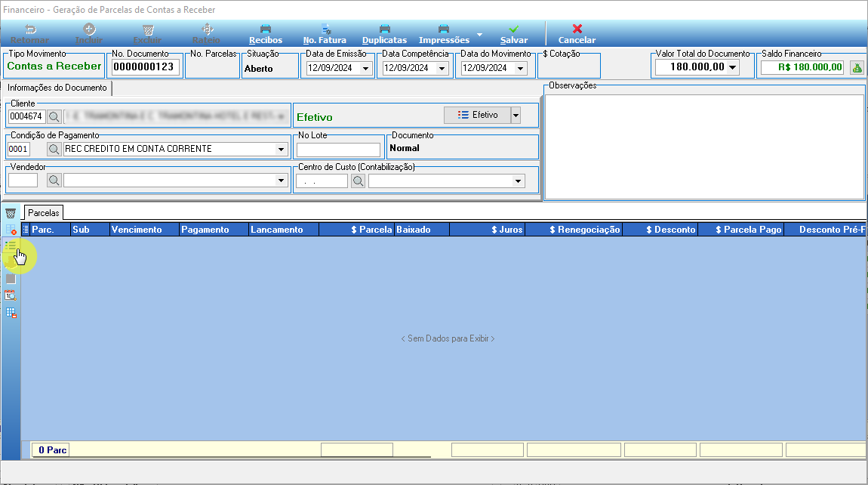Viewport: 868px width, 485px height.
Task: Select the Parcelas tab
Action: [44, 213]
